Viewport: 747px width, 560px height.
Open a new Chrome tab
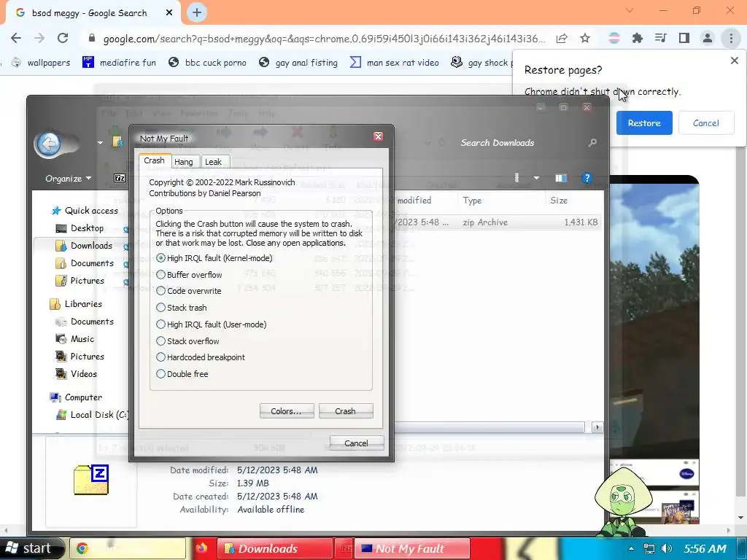197,12
